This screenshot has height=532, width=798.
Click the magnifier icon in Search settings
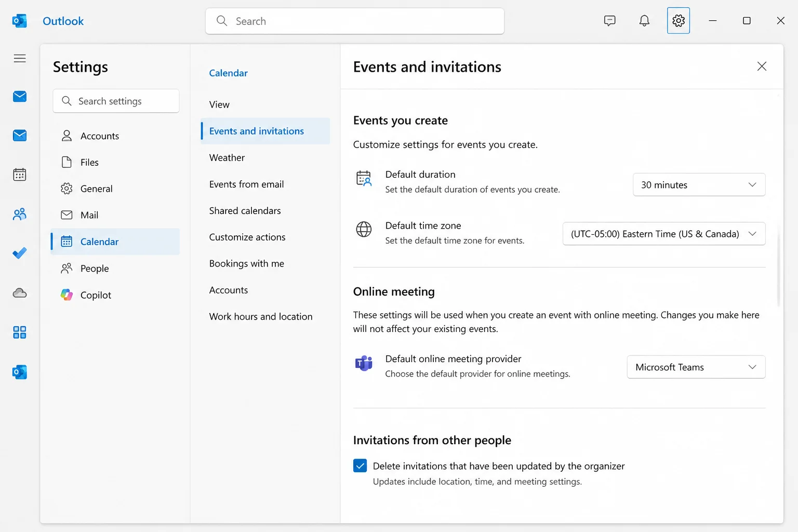[66, 101]
